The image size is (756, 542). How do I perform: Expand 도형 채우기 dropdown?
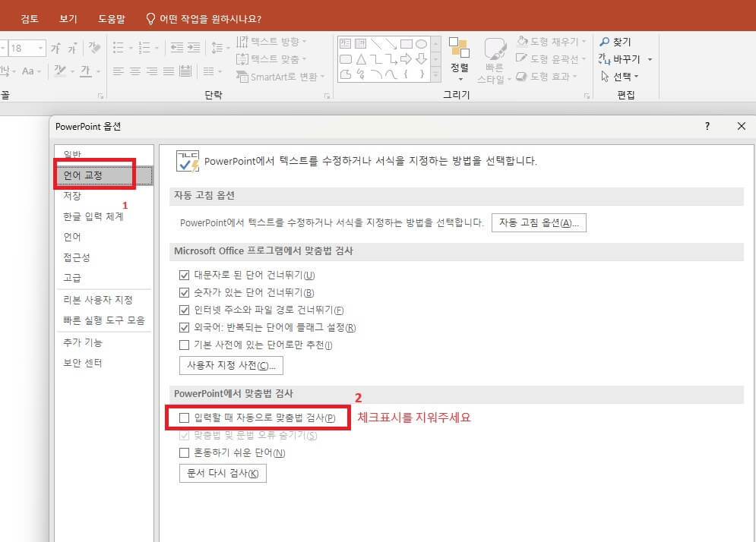584,42
